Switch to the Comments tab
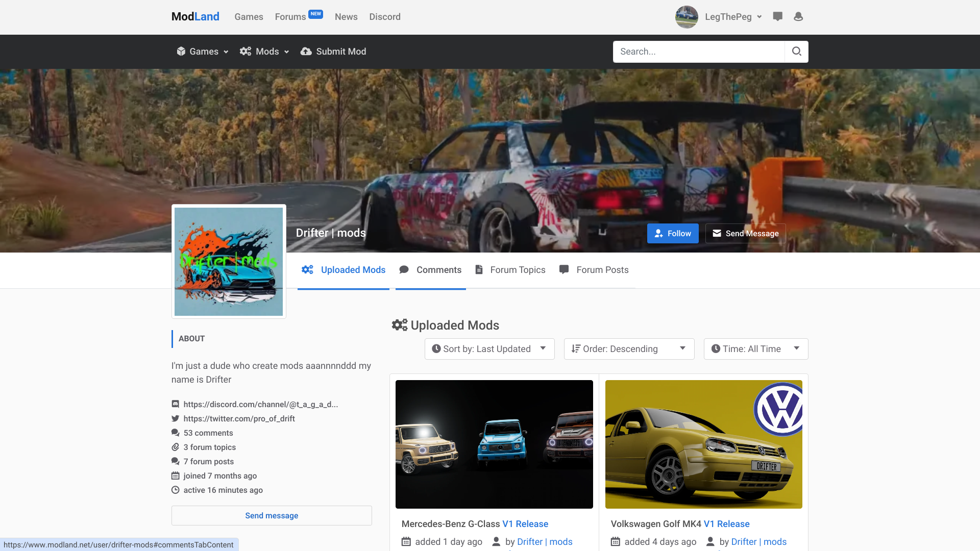Image resolution: width=980 pixels, height=551 pixels. tap(430, 270)
